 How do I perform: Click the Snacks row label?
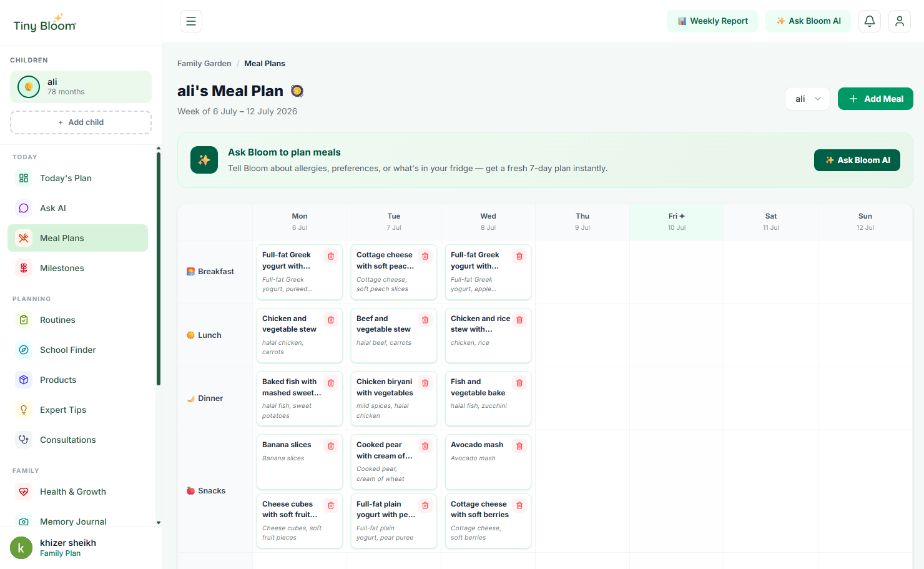point(206,491)
